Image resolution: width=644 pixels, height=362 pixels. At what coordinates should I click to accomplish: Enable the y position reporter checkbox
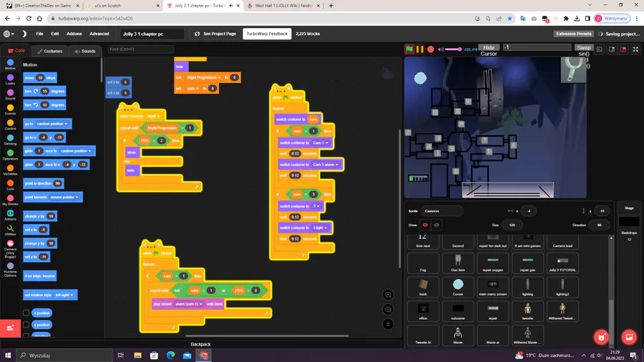[26, 325]
